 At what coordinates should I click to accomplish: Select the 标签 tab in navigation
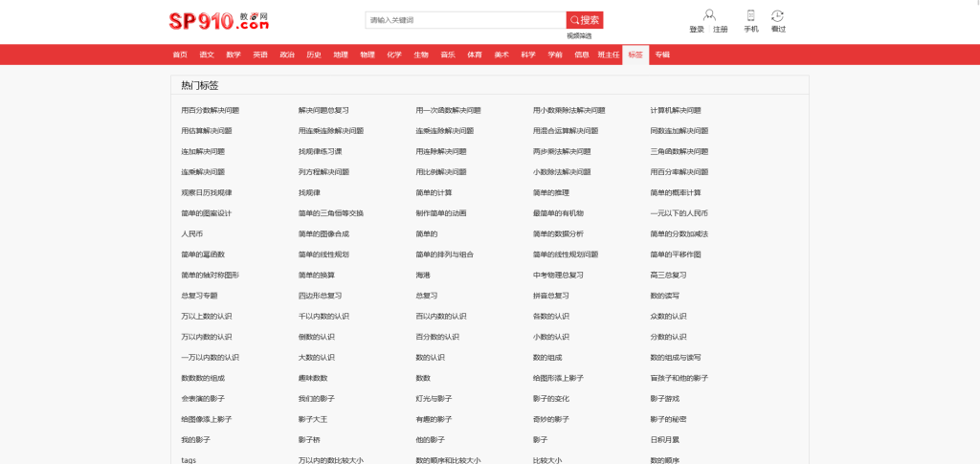(x=635, y=55)
